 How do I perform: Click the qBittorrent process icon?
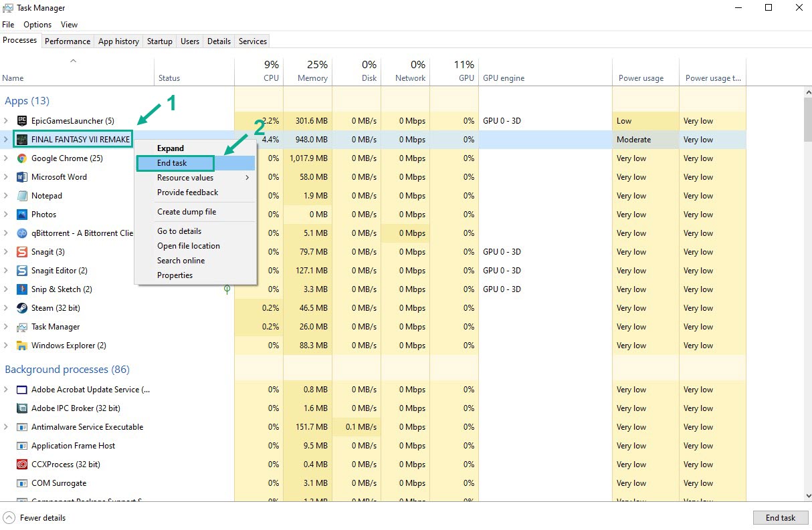21,233
